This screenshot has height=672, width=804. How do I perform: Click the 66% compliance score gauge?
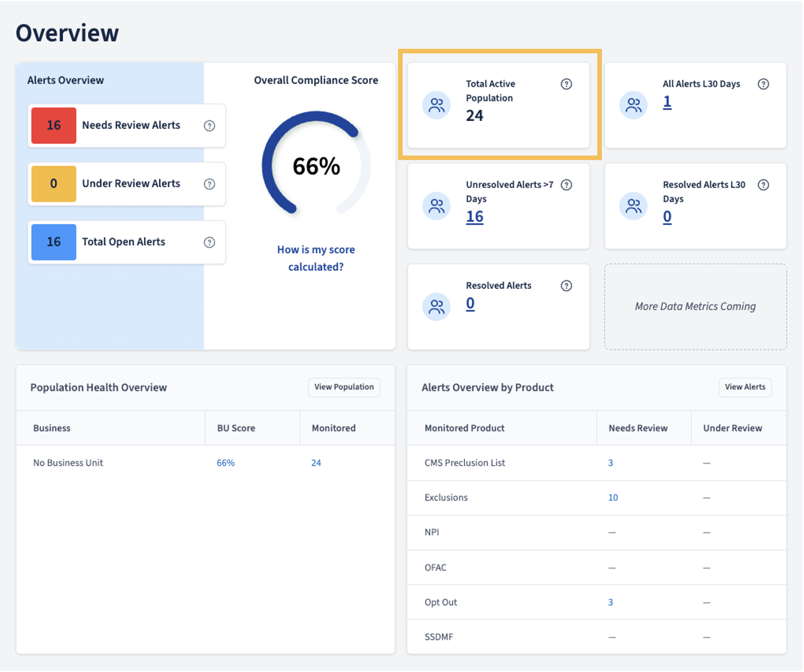316,165
